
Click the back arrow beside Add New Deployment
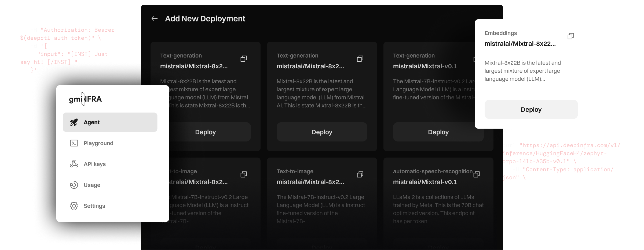pos(155,18)
